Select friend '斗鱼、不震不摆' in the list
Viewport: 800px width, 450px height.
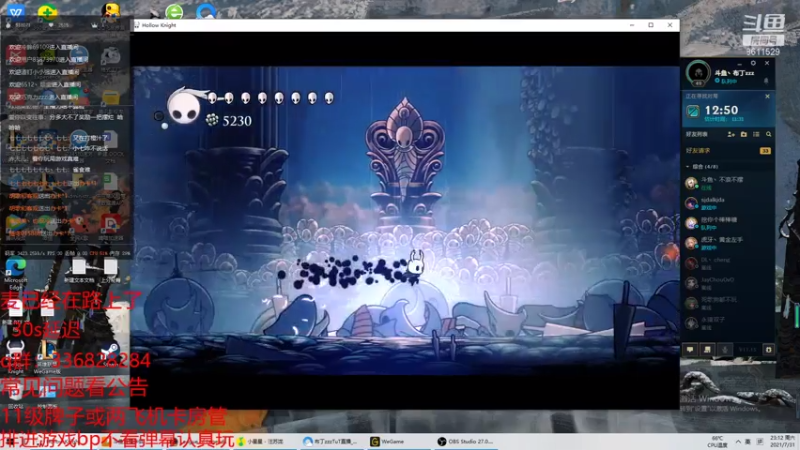point(728,183)
